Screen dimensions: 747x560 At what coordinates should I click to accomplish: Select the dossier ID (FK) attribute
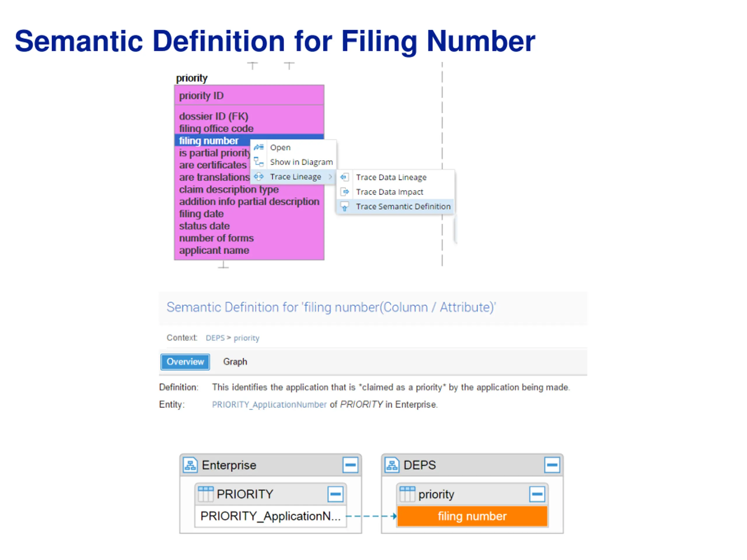tap(214, 116)
